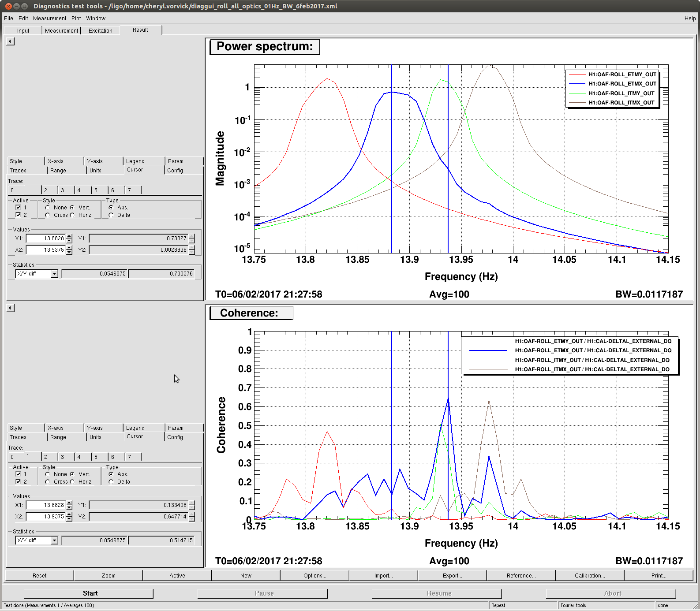Image resolution: width=700 pixels, height=611 pixels.
Task: Select Cross cursor style in upper panel
Action: tap(47, 215)
